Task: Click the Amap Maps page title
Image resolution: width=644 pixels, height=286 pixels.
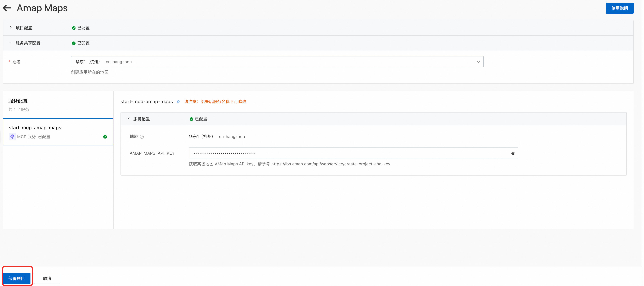Action: click(x=42, y=8)
